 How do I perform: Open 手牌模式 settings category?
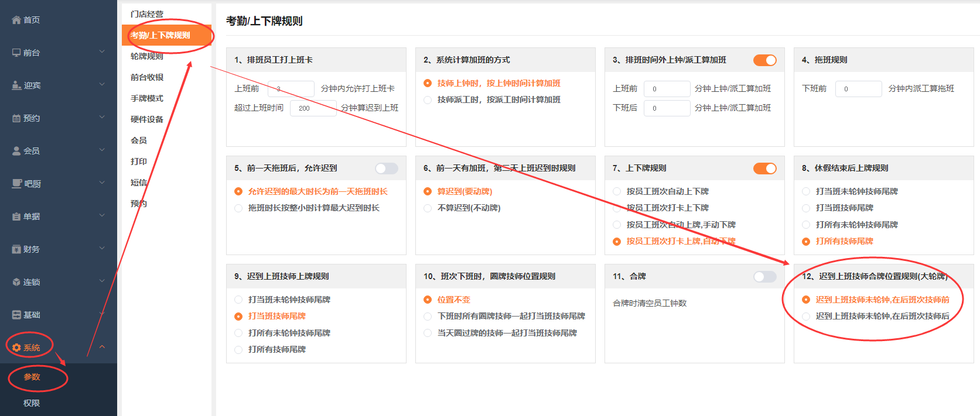147,98
